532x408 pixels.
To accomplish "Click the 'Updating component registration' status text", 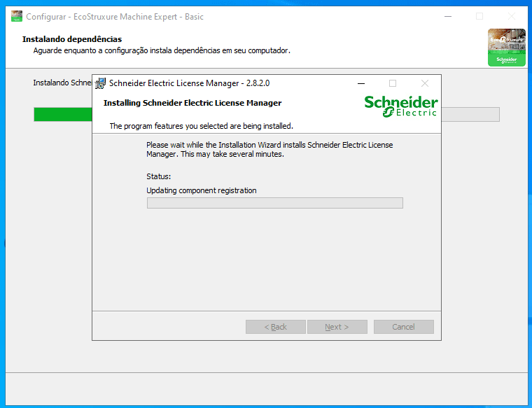I will pyautogui.click(x=202, y=190).
